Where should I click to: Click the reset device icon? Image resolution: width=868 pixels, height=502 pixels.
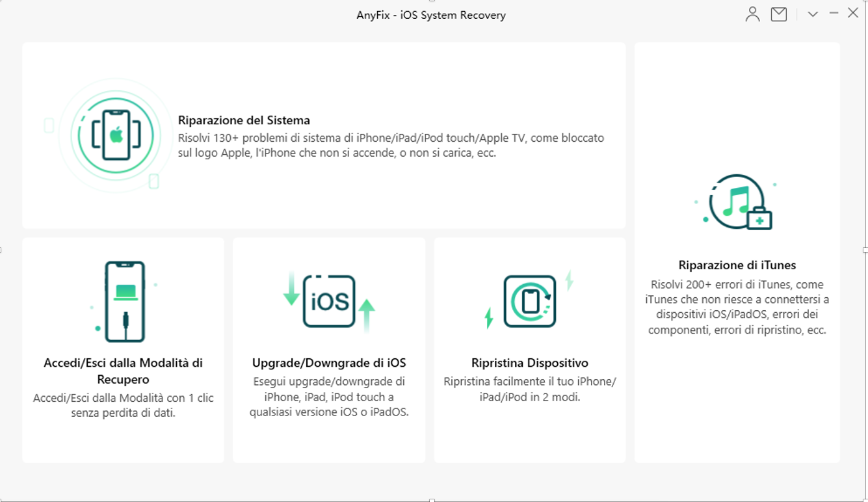pos(530,301)
